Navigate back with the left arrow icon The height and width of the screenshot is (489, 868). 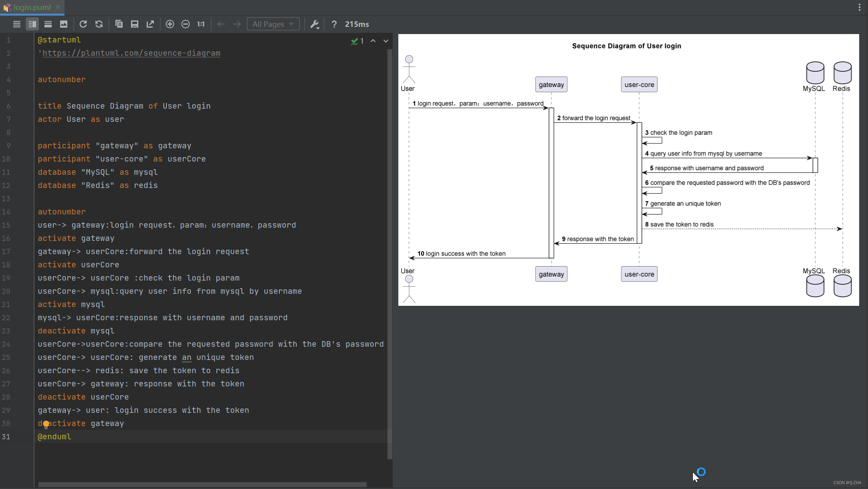221,24
